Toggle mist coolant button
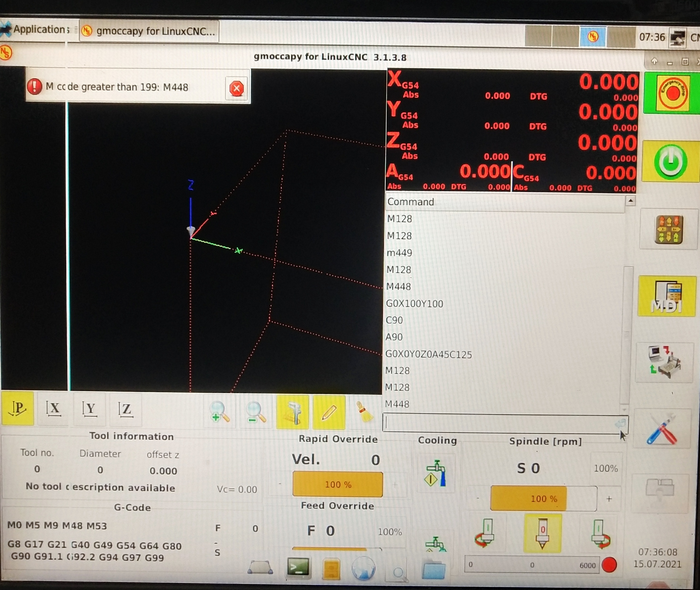Screen dimensions: 700x590 point(435,544)
